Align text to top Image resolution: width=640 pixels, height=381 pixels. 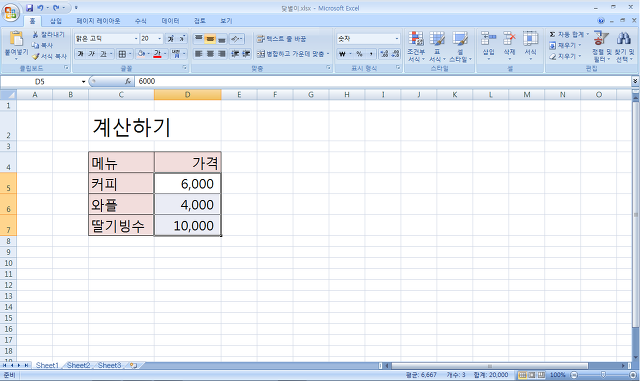coord(198,38)
